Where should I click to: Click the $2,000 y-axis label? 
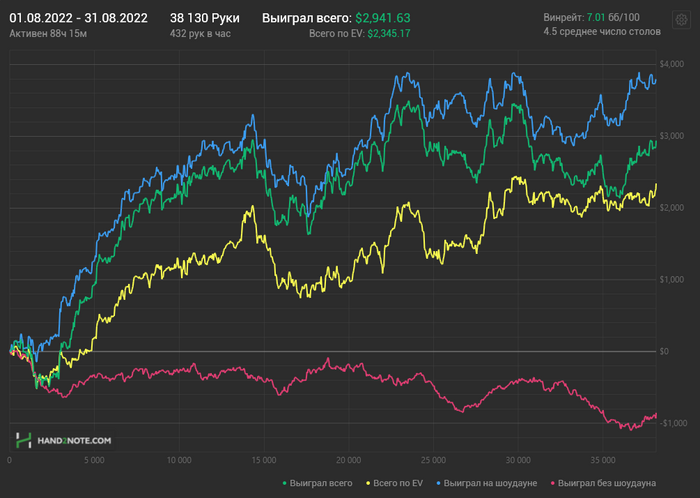671,208
